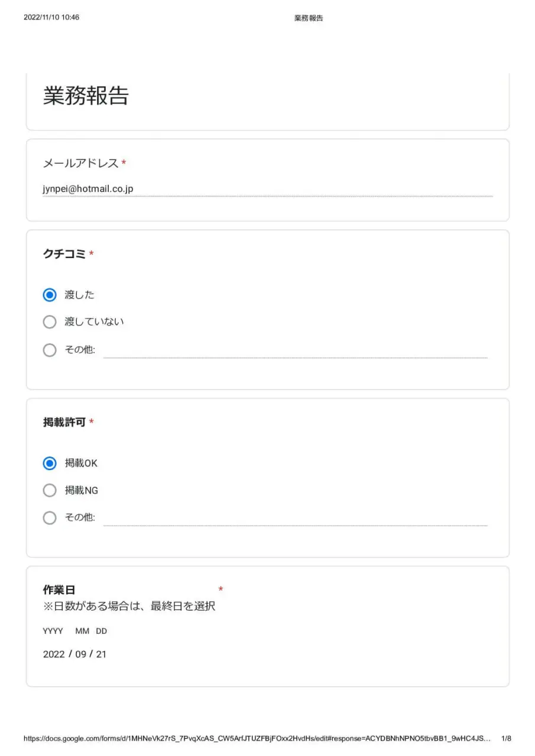Click the day value 21 in 作業日
Viewport: 535px width, 756px height.
(x=101, y=654)
